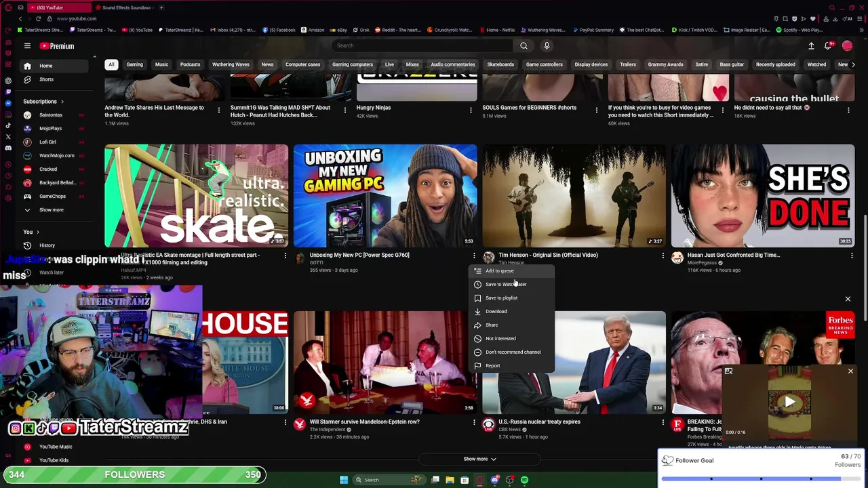Open the She's Done Hasan video thumbnail
This screenshot has width=868, height=488.
click(x=763, y=196)
